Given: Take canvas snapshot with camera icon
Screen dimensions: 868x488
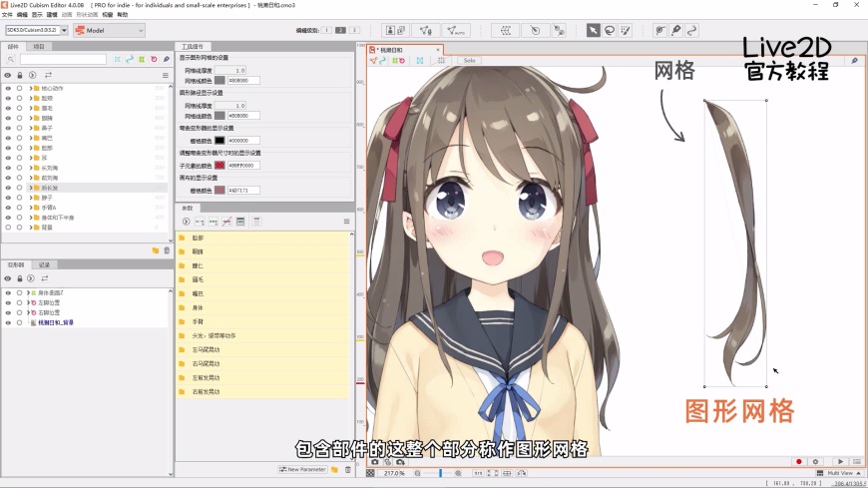Looking at the screenshot, I should [375, 461].
